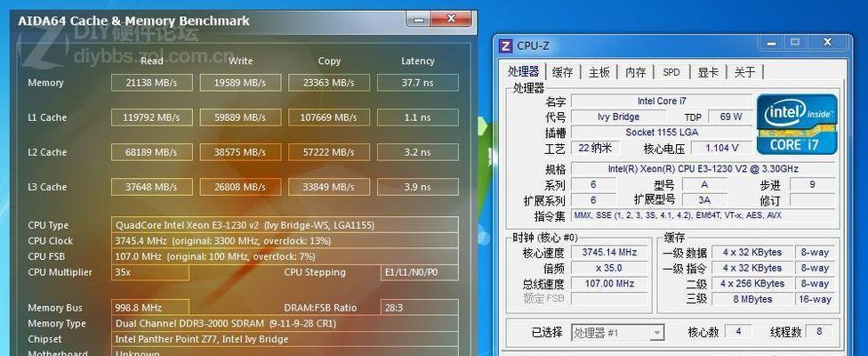Click L2 Cache Write value 38575 MB/s

coord(240,152)
